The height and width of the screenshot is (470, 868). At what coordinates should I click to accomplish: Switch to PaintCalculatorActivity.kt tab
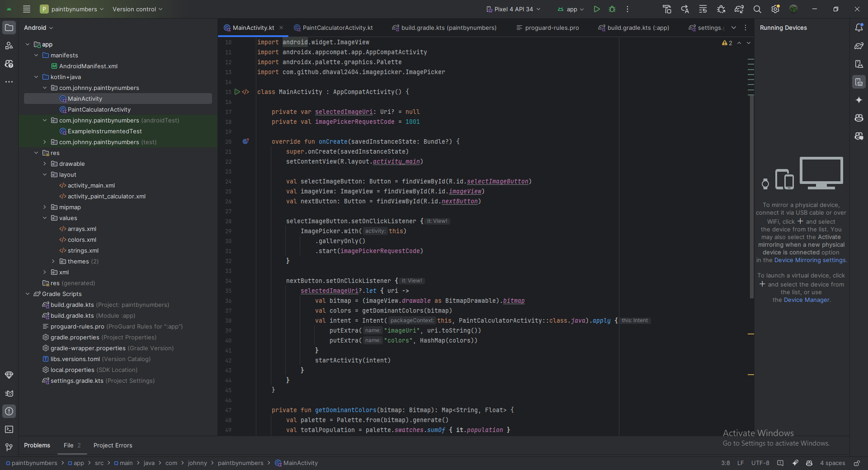click(337, 28)
